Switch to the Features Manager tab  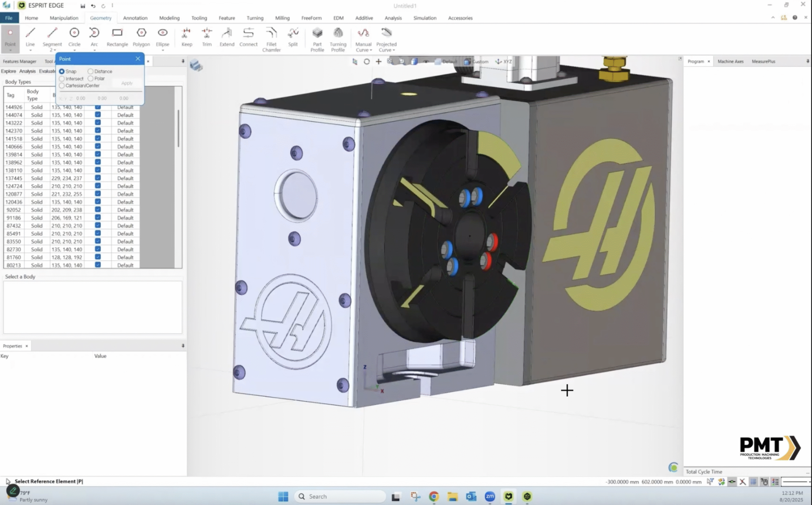(20, 62)
